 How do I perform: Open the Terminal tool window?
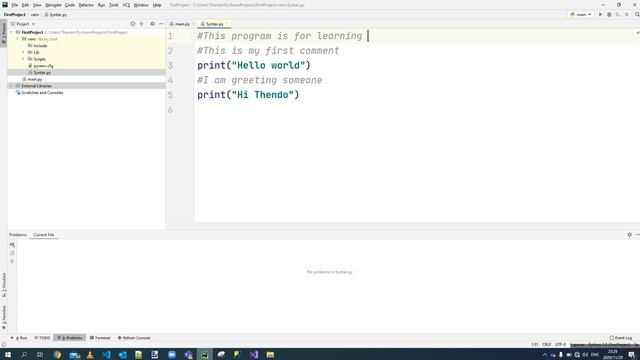[100, 338]
